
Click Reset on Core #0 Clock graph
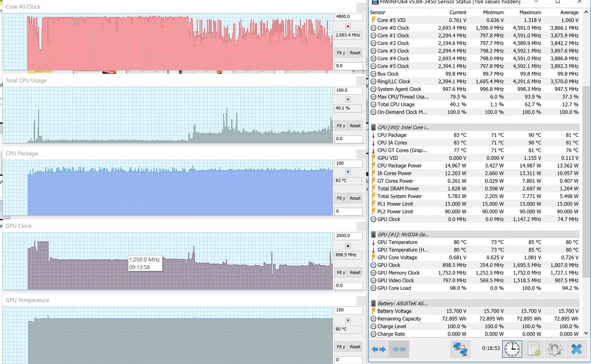(355, 53)
